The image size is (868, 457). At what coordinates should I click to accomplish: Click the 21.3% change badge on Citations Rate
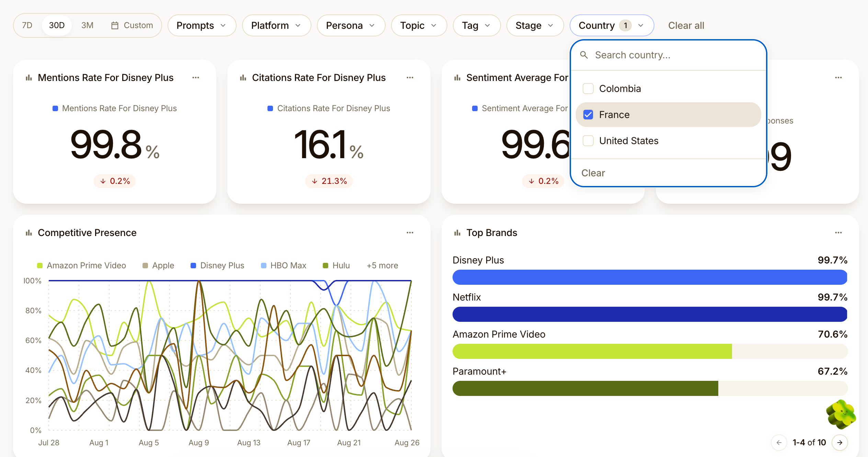[329, 181]
